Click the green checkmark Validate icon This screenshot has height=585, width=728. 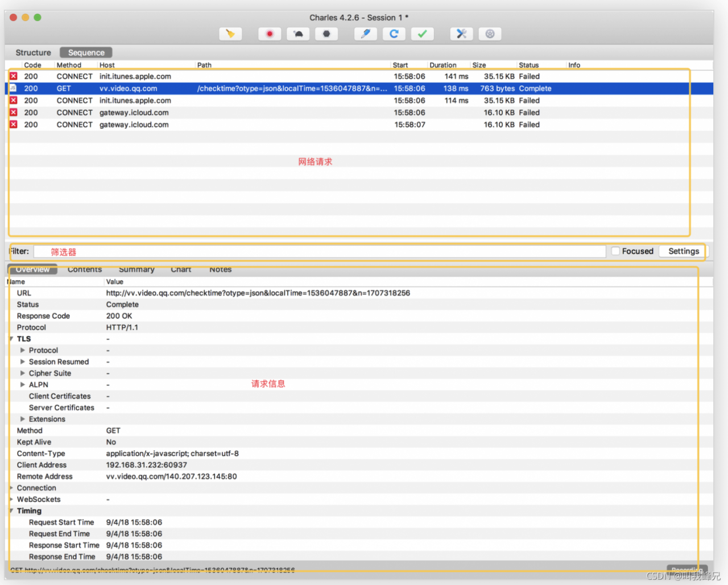point(422,34)
